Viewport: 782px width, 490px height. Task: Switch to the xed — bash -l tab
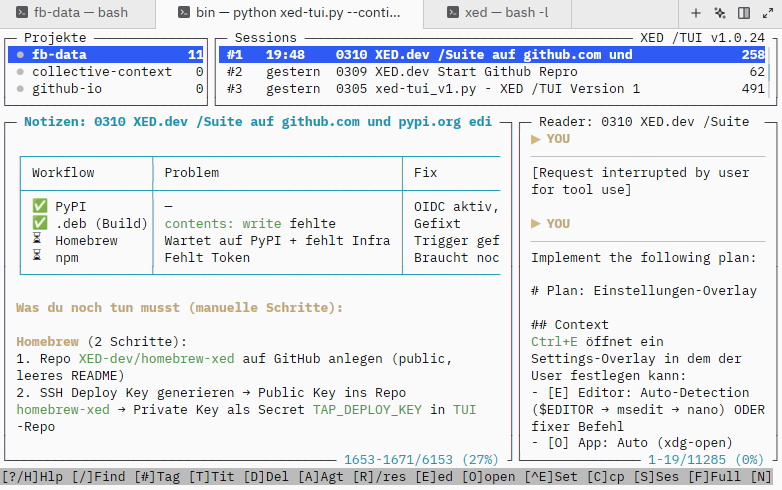497,13
